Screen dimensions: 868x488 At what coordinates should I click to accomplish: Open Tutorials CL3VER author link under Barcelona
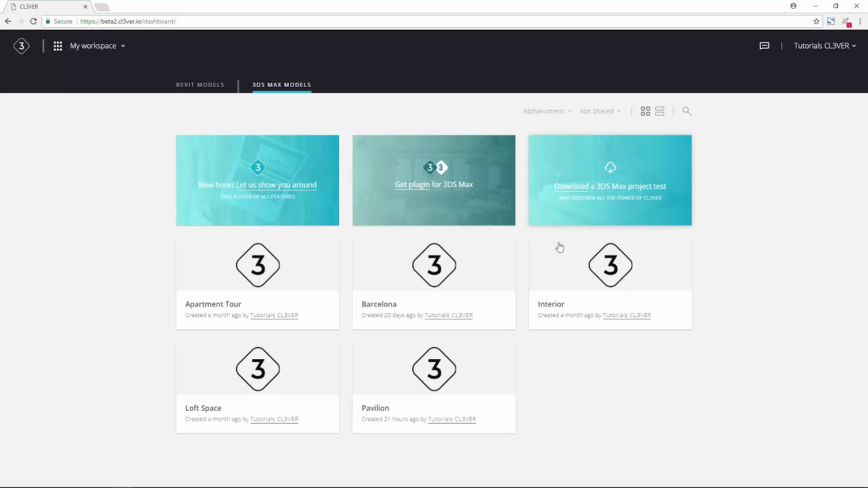(x=448, y=315)
